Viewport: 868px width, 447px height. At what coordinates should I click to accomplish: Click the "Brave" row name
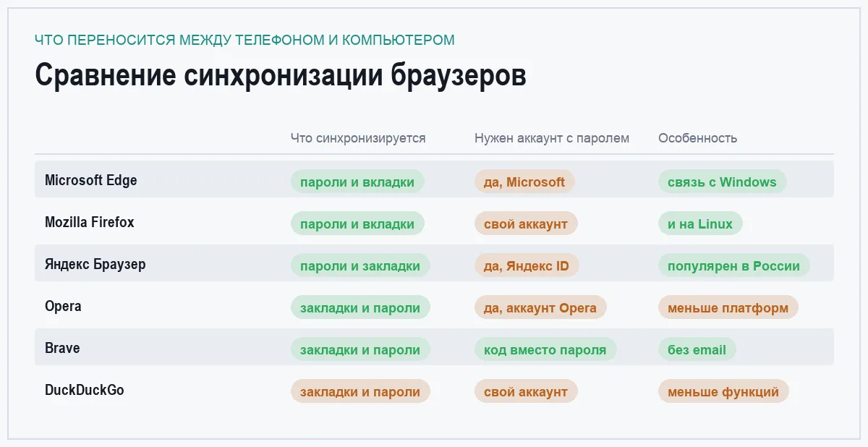(x=62, y=348)
